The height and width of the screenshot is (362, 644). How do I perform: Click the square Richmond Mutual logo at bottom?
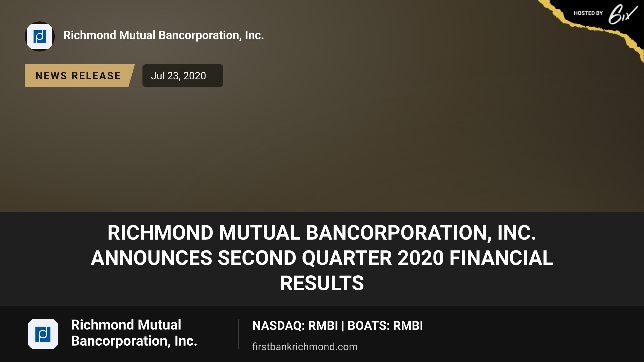coord(43,334)
